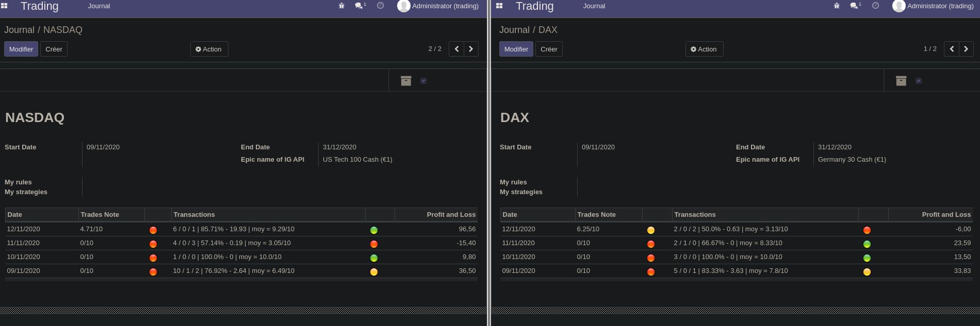
Task: Click red trades note indicator on NASDAQ 12/11/2020 row
Action: click(153, 230)
